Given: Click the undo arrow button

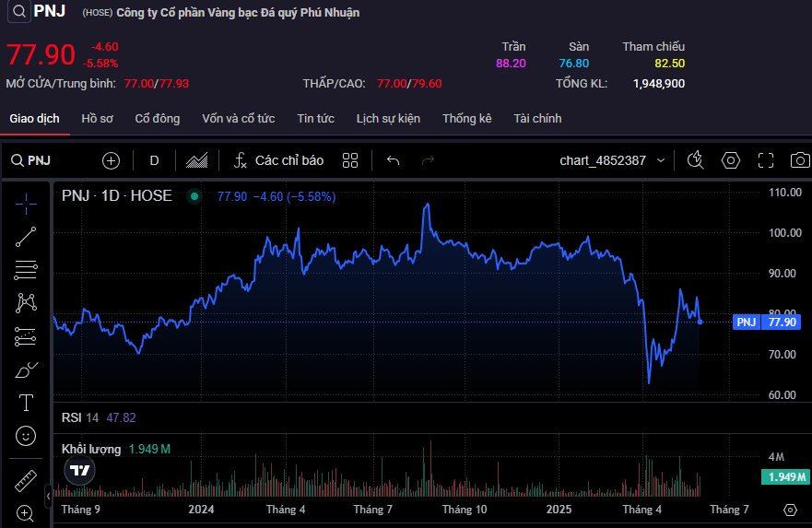Looking at the screenshot, I should click(393, 160).
